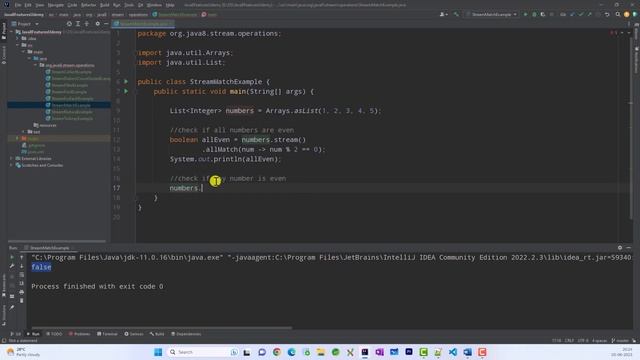Open run configuration dropdown StreamMatchExample
The image size is (640, 360).
[492, 14]
